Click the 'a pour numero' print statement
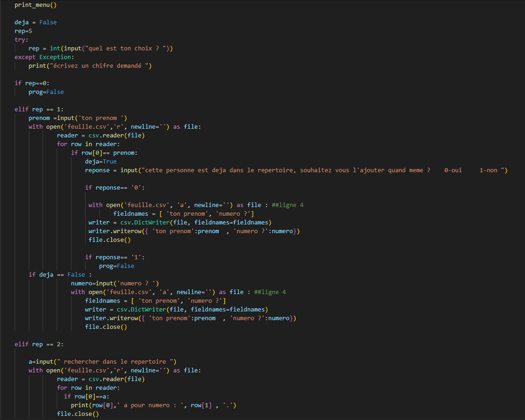 point(153,405)
